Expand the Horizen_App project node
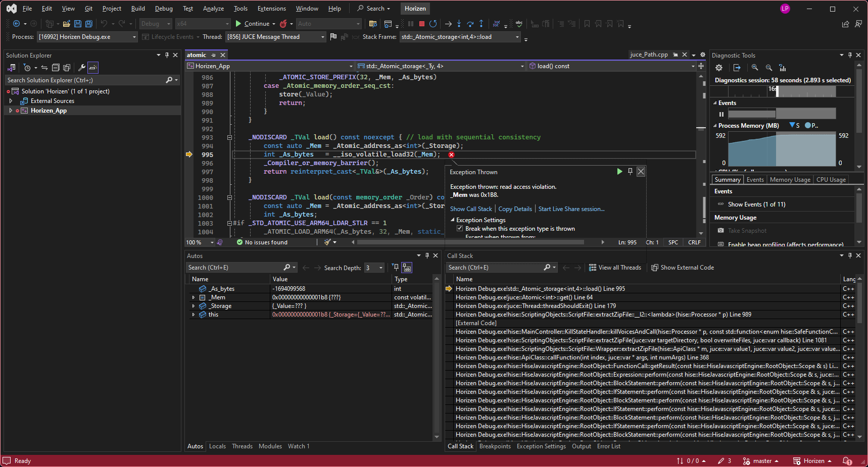 (x=11, y=111)
